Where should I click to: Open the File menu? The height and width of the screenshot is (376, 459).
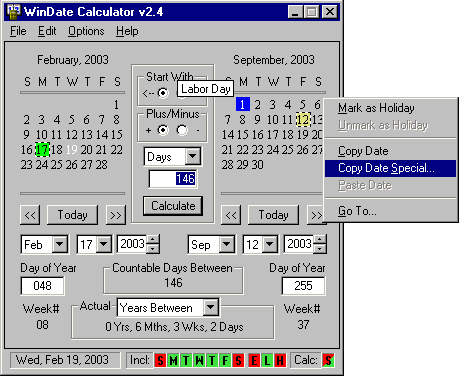18,31
